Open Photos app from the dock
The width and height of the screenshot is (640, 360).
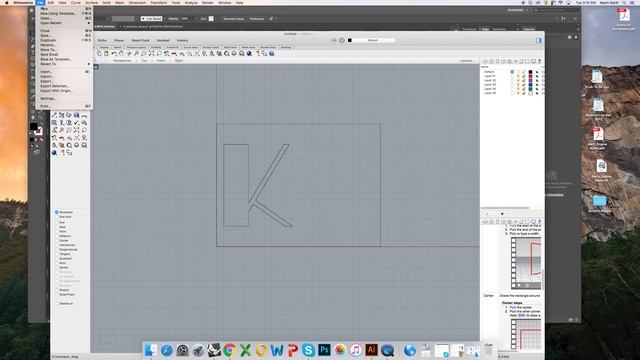point(340,350)
